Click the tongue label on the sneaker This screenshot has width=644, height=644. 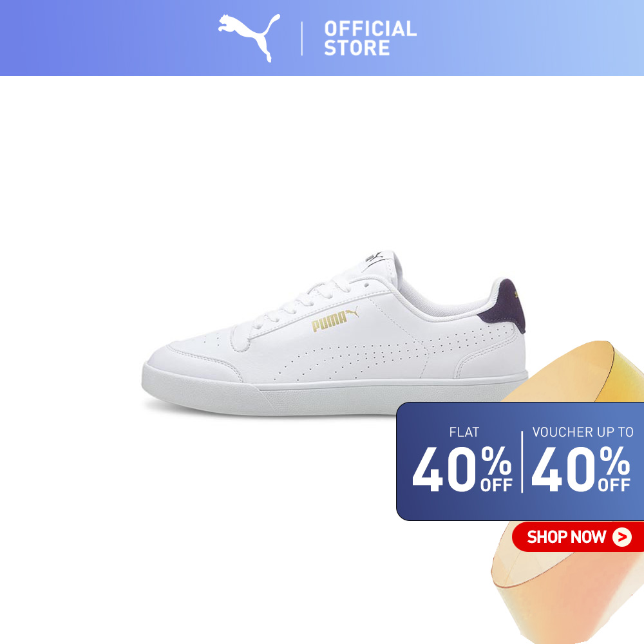[375, 259]
